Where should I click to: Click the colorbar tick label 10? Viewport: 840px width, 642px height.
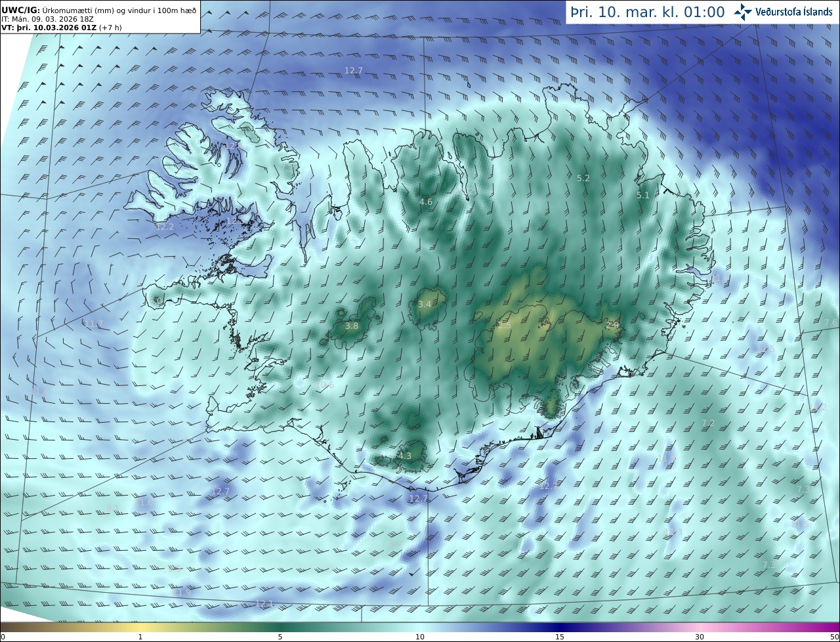[x=420, y=637]
